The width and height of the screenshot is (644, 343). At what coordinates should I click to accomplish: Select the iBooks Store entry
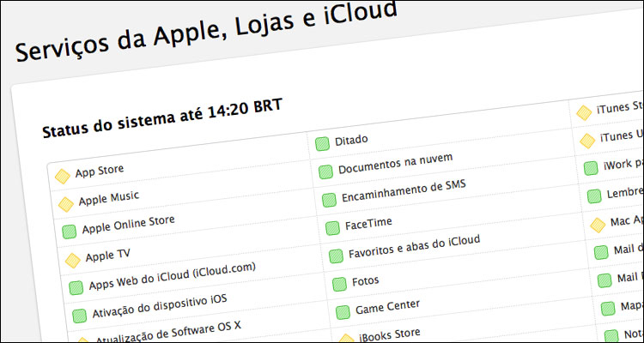click(390, 335)
